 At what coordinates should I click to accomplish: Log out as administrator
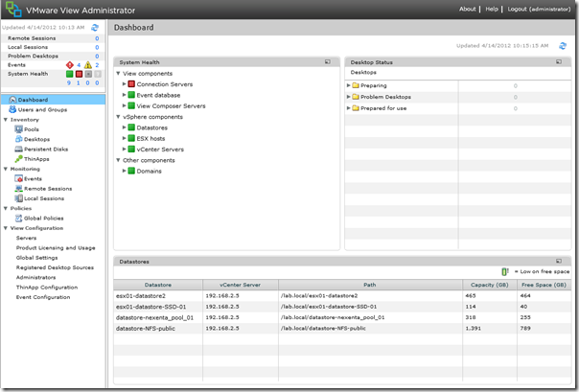click(x=539, y=9)
